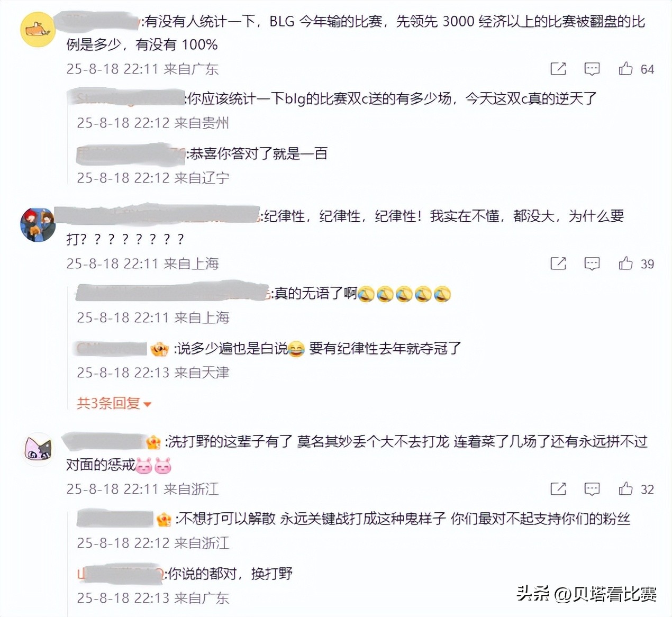Share the 纪律性 comment from 上海
This screenshot has height=617, width=672.
pos(558,264)
